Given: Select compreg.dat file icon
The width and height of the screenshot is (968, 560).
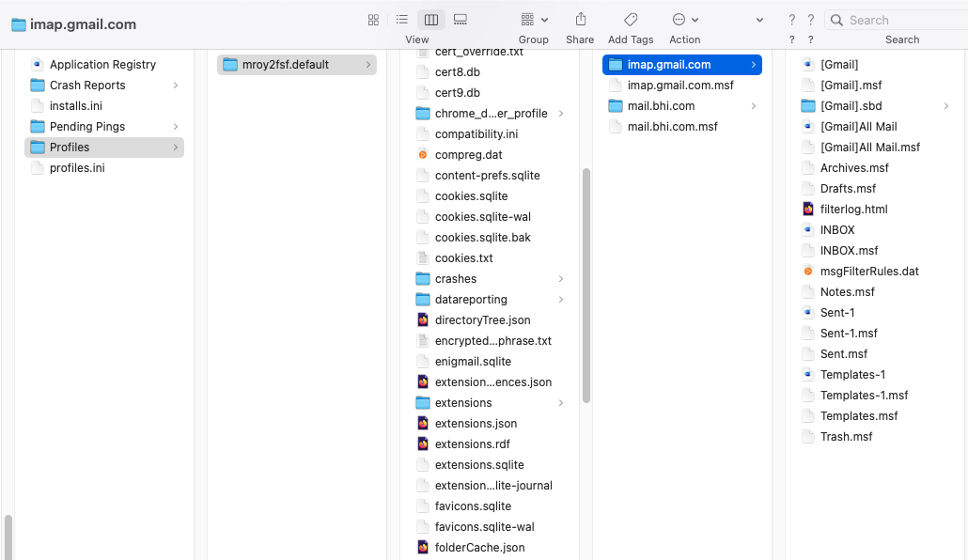Looking at the screenshot, I should click(422, 155).
